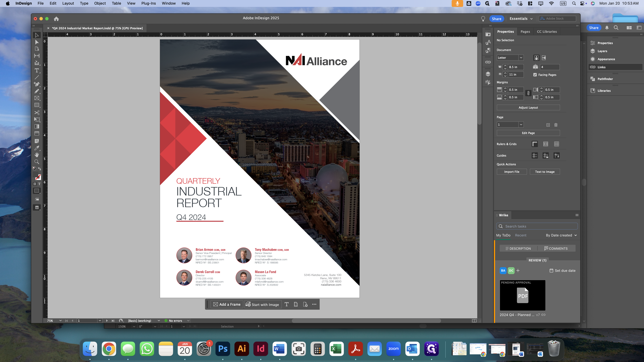The width and height of the screenshot is (644, 362).
Task: Click the fill and stroke color swatch
Action: coord(38,177)
